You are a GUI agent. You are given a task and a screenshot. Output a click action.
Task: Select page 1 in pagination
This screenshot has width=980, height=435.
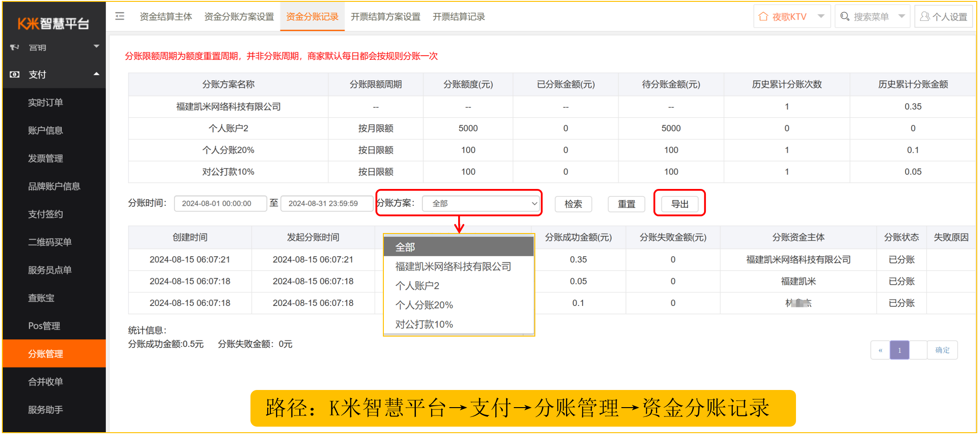click(x=900, y=350)
